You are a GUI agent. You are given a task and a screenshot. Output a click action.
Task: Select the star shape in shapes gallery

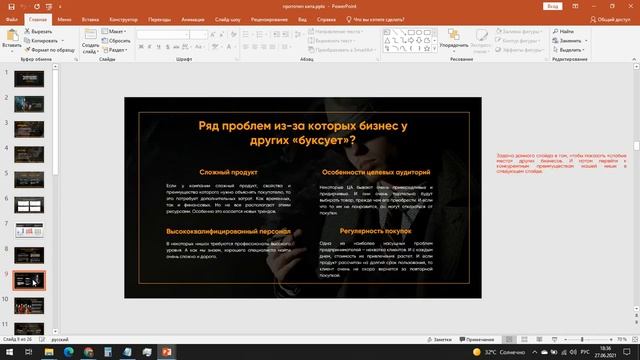pos(427,49)
